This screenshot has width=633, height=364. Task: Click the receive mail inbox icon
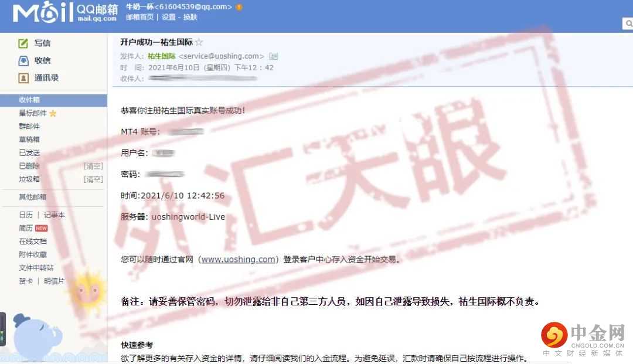pos(23,60)
